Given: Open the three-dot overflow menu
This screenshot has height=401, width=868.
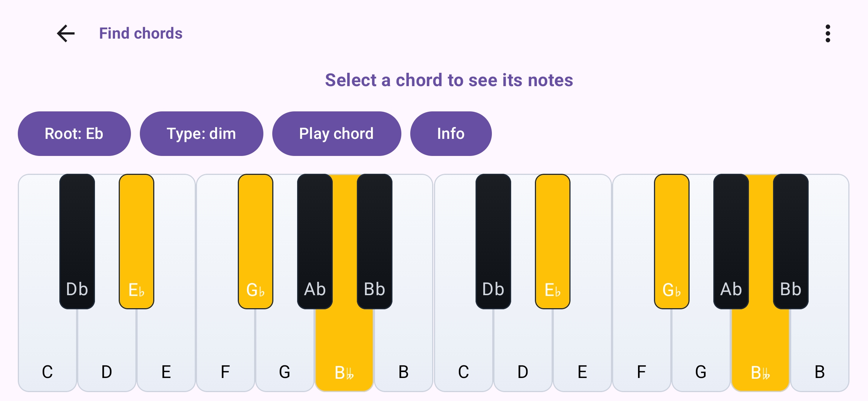Looking at the screenshot, I should click(x=828, y=33).
